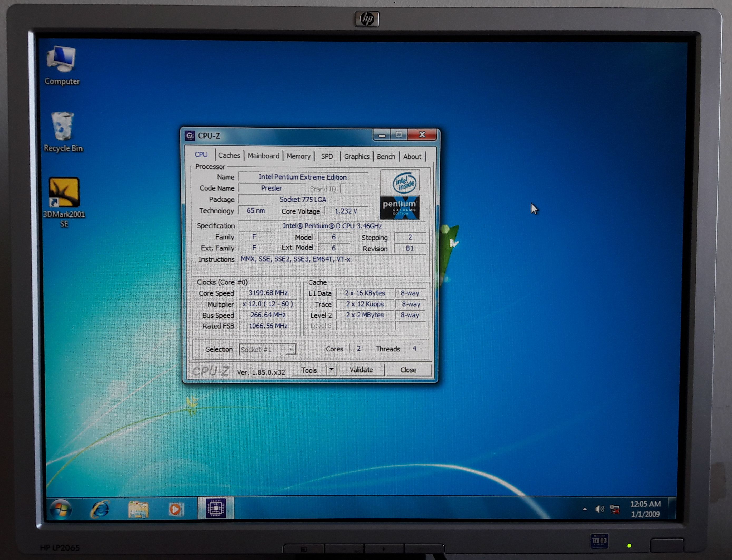Click the Rated FSB 1066.56 MHz value
The height and width of the screenshot is (560, 732).
pos(268,326)
